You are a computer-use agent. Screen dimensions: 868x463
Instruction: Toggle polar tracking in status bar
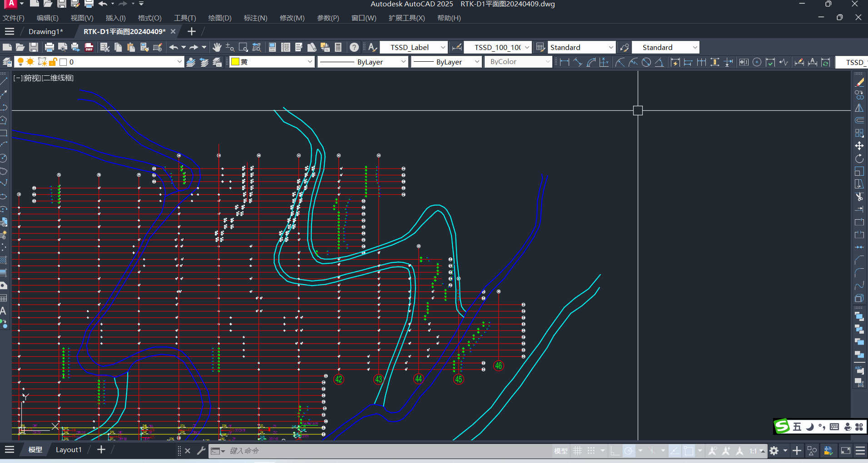pyautogui.click(x=629, y=451)
